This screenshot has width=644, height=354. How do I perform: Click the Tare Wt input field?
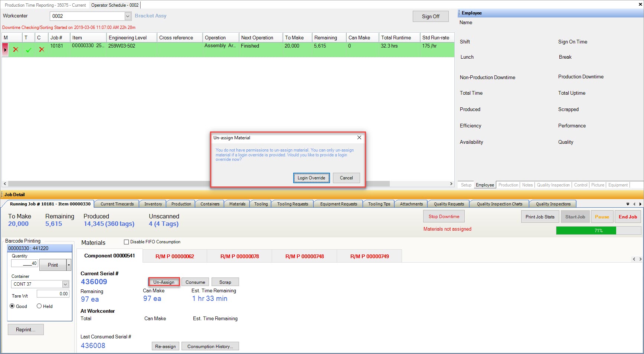point(53,293)
